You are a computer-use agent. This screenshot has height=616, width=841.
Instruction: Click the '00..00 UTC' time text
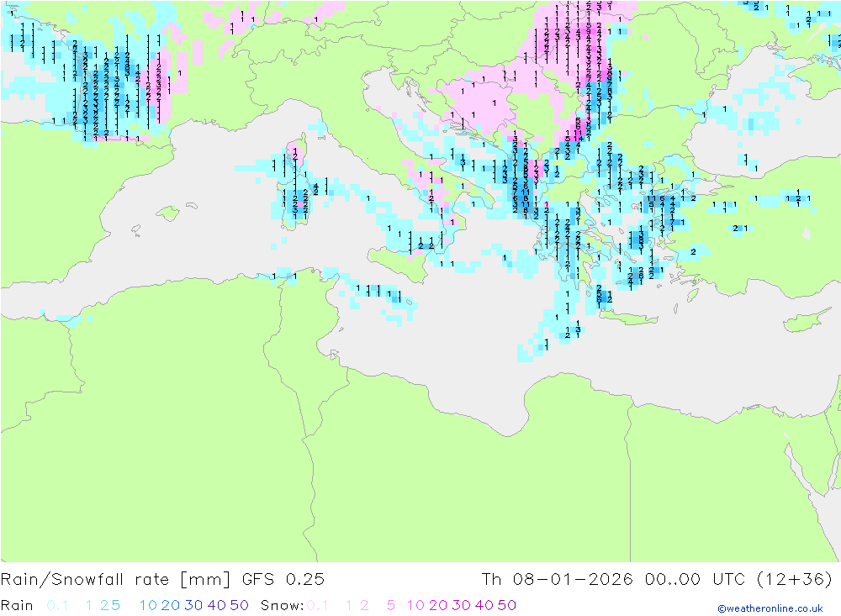pos(696,580)
